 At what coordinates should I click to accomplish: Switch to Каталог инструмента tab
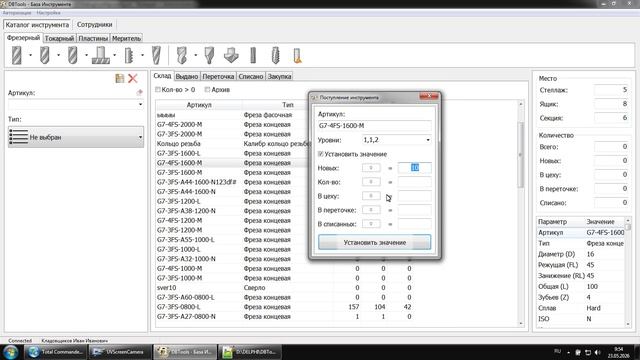pos(37,24)
